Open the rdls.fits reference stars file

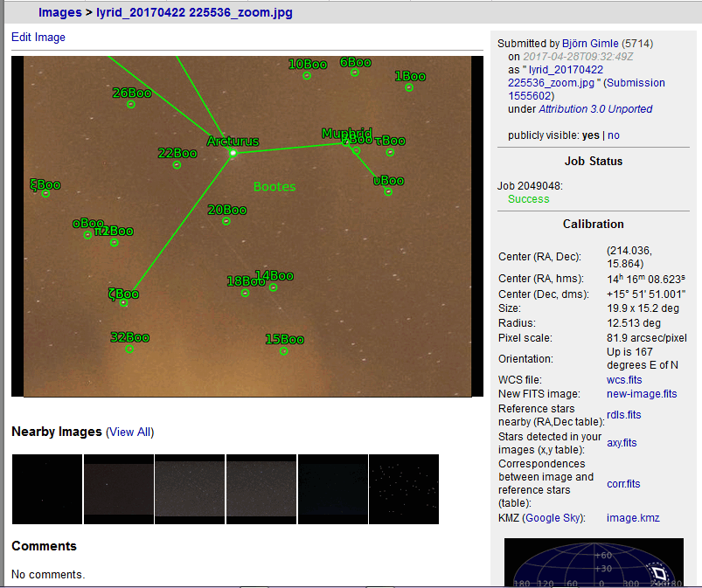[623, 415]
